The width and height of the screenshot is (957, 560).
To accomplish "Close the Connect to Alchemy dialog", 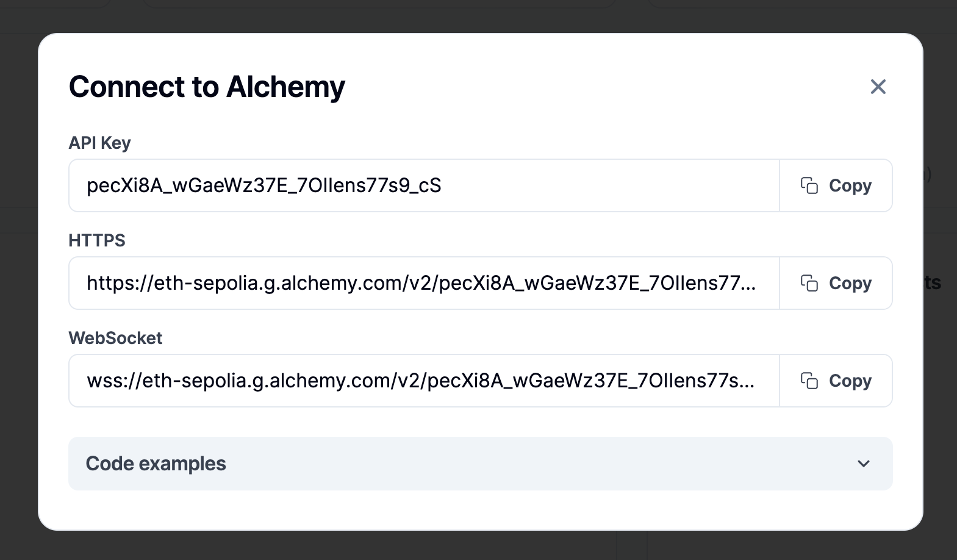I will click(878, 87).
